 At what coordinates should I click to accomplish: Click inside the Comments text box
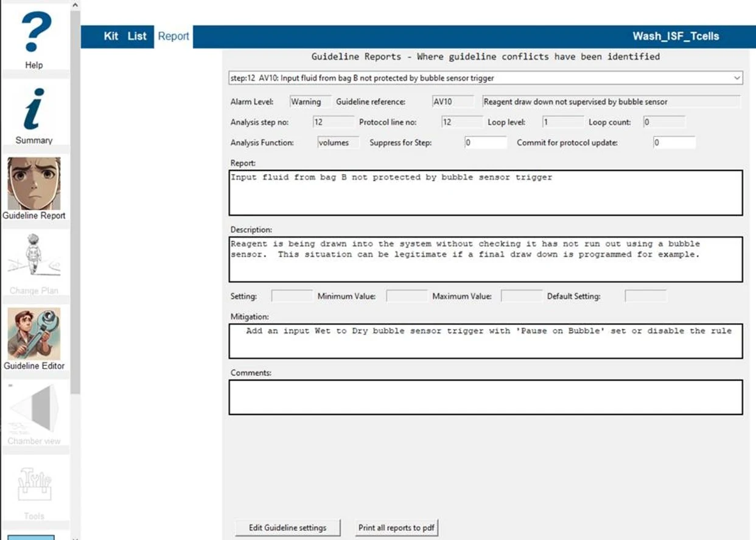(x=486, y=397)
